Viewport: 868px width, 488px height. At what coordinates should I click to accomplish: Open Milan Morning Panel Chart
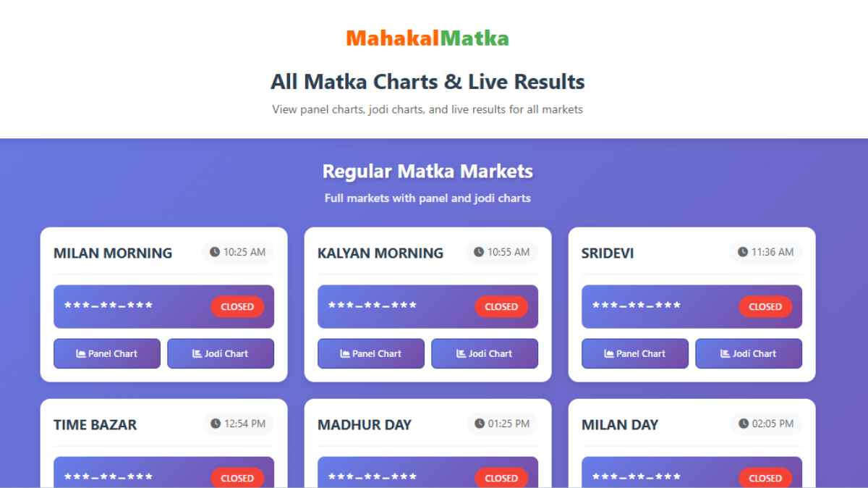click(107, 353)
